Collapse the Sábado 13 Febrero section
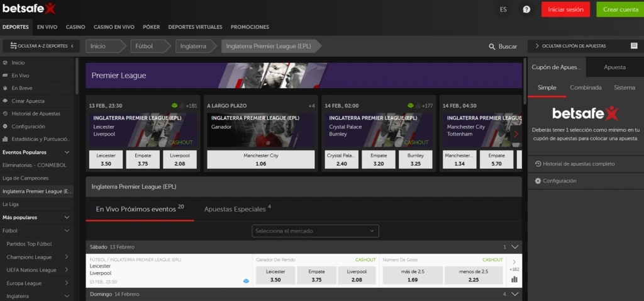The width and height of the screenshot is (644, 301). point(514,247)
